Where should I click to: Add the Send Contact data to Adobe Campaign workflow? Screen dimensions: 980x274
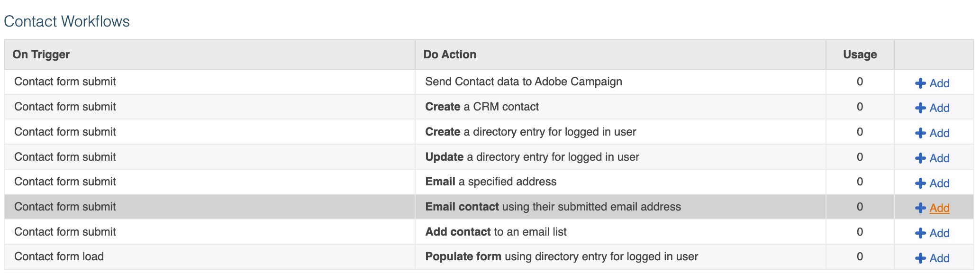939,83
